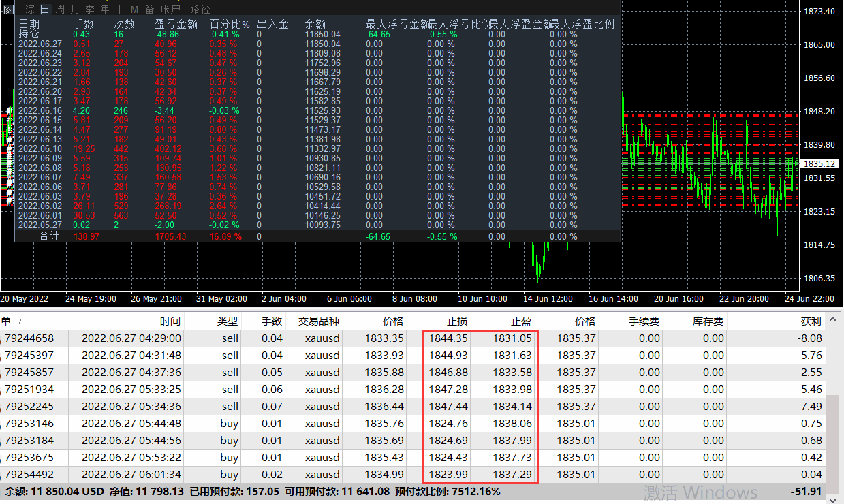The width and height of the screenshot is (844, 504).
Task: Select the sell order row 79251934
Action: [x=409, y=390]
